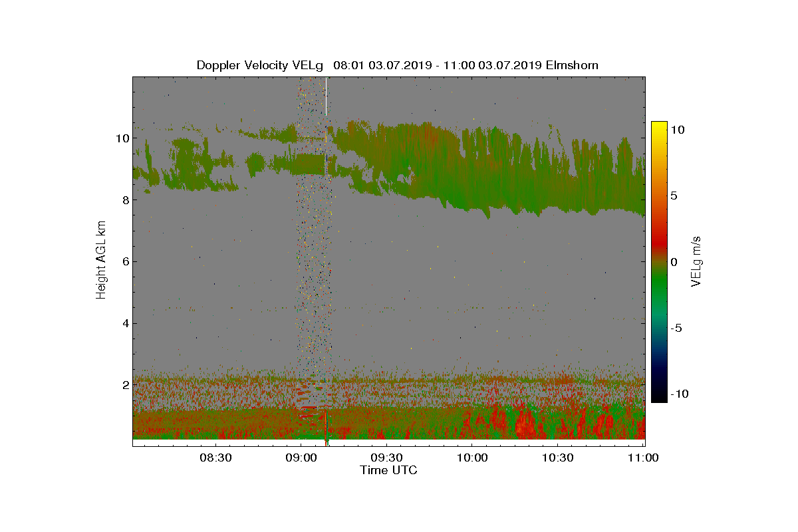The height and width of the screenshot is (532, 798).
Task: Click the red updraft region near 10:15
Action: [524, 423]
